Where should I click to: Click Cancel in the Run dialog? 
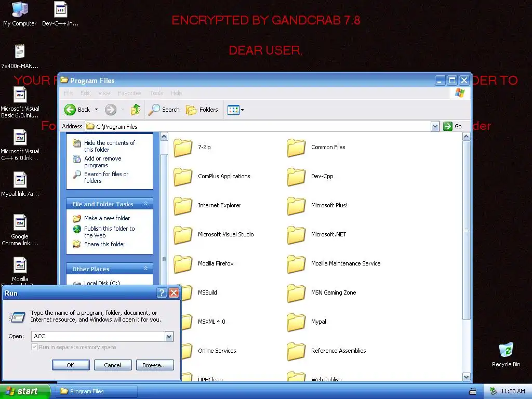pos(113,365)
